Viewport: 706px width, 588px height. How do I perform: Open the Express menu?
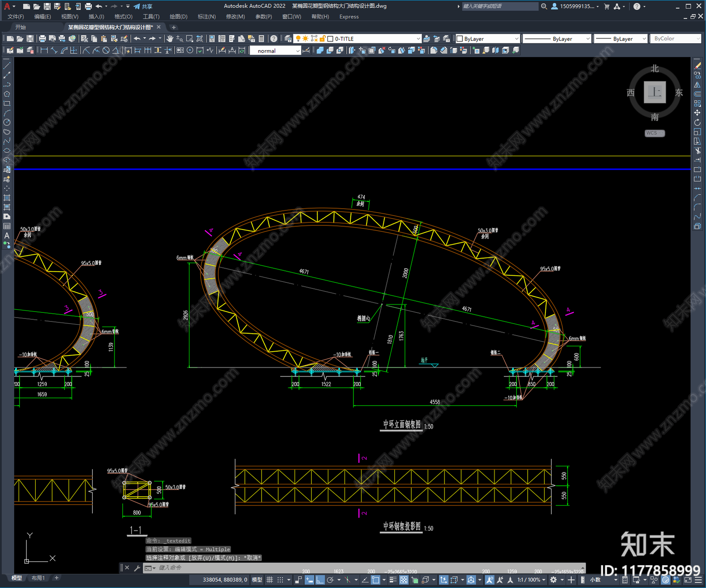point(349,17)
